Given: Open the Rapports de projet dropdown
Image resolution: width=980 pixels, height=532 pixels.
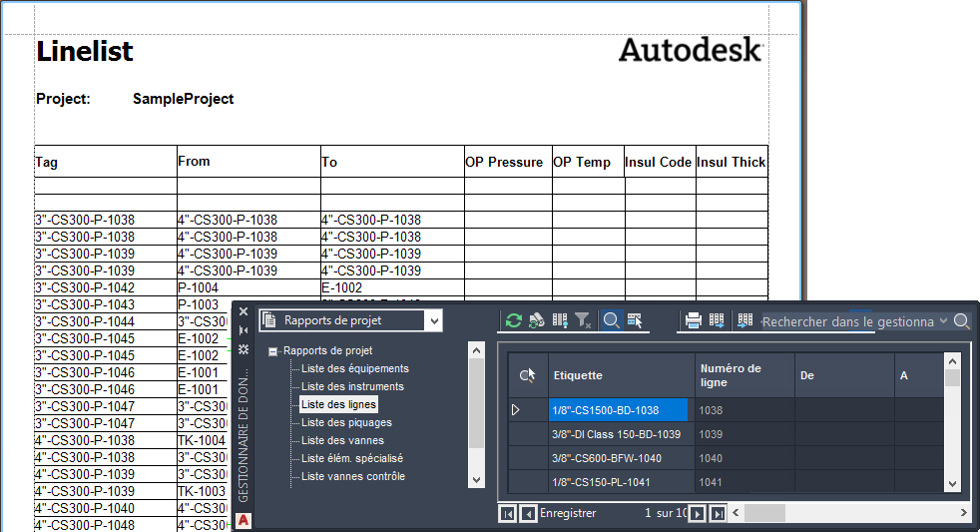Looking at the screenshot, I should click(x=432, y=320).
